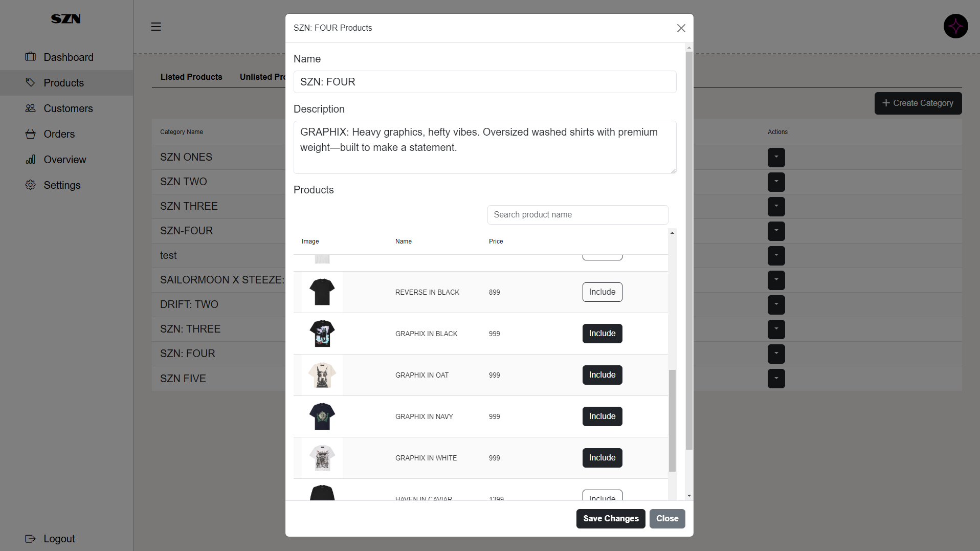Click the products list scrollbar thumb

coord(672,421)
